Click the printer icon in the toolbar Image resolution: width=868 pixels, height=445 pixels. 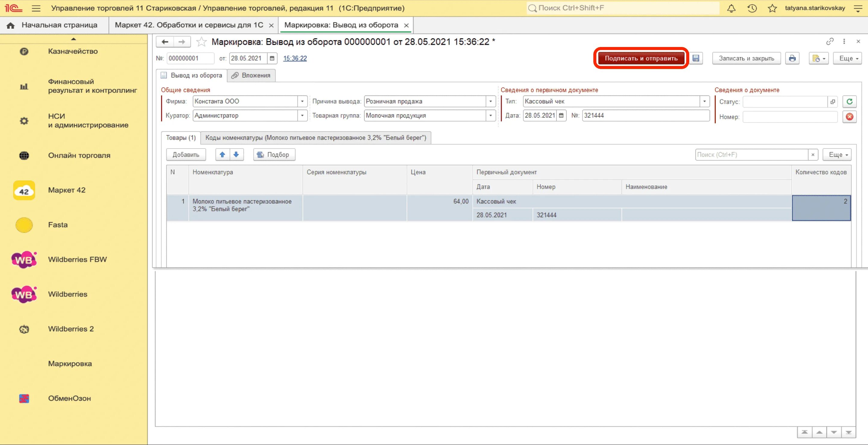(792, 58)
